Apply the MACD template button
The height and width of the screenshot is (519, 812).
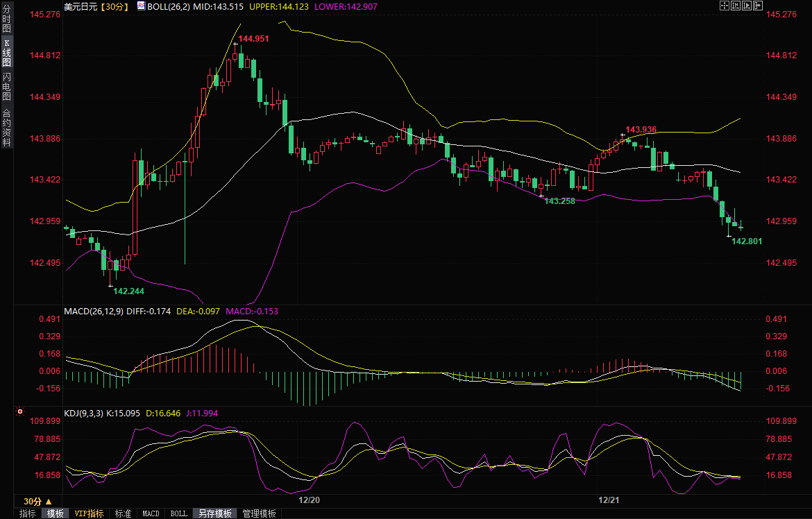(151, 513)
